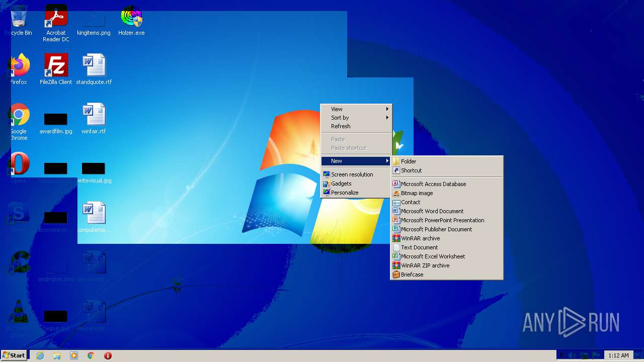The height and width of the screenshot is (362, 644).
Task: Select winfair.rtf document icon
Action: click(x=94, y=119)
